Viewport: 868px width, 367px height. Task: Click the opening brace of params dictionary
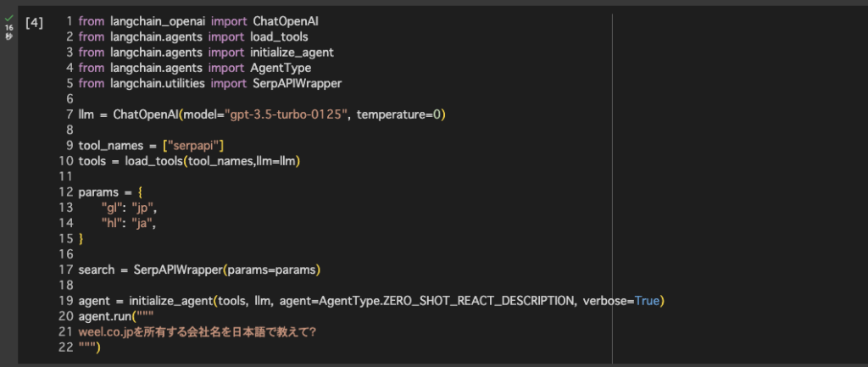pos(139,192)
